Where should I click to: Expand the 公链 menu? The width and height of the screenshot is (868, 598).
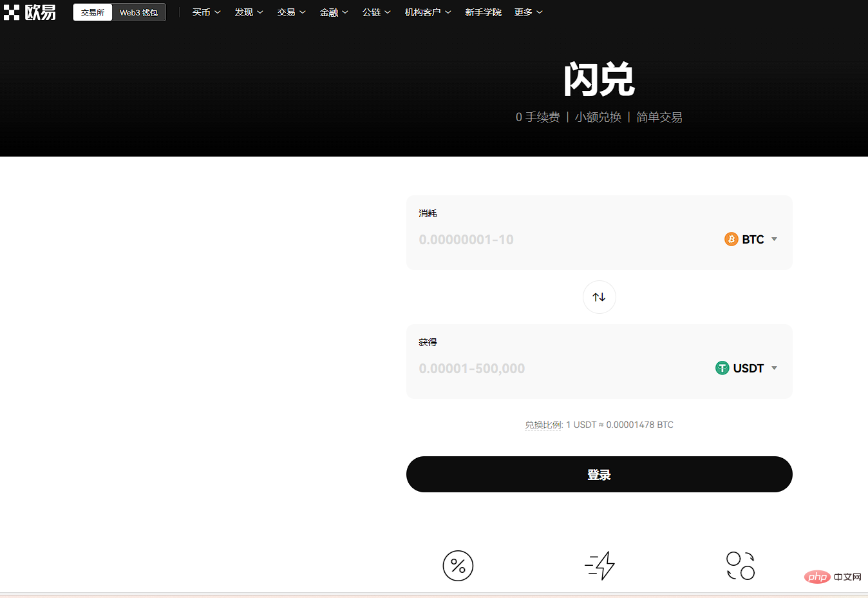click(x=376, y=12)
